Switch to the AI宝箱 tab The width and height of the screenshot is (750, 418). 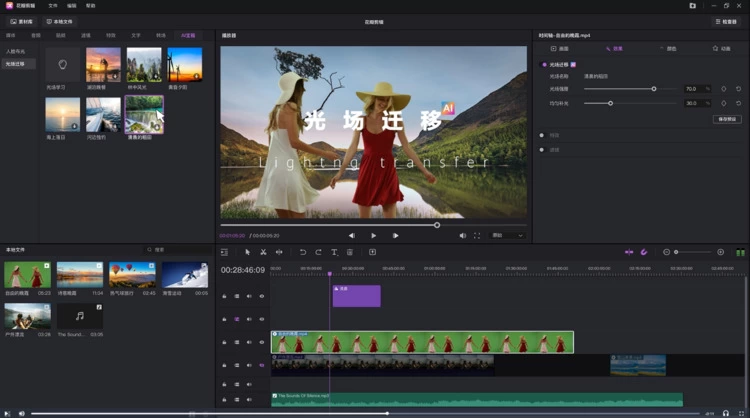coord(187,35)
